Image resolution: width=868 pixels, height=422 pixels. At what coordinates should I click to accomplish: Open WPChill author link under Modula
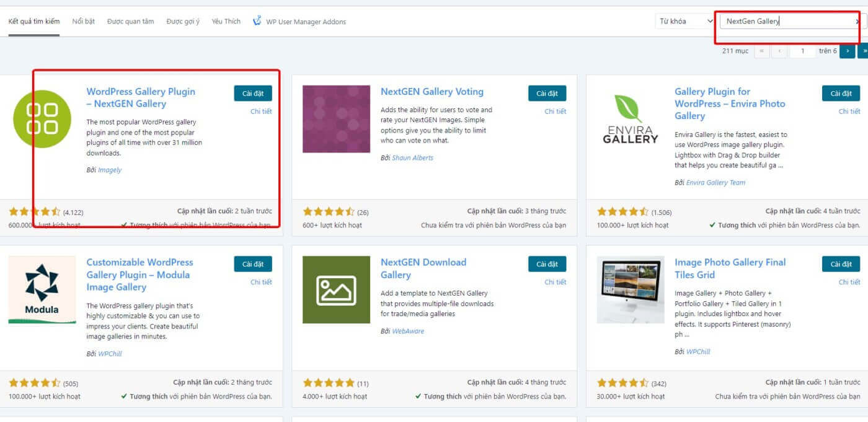[x=110, y=353]
